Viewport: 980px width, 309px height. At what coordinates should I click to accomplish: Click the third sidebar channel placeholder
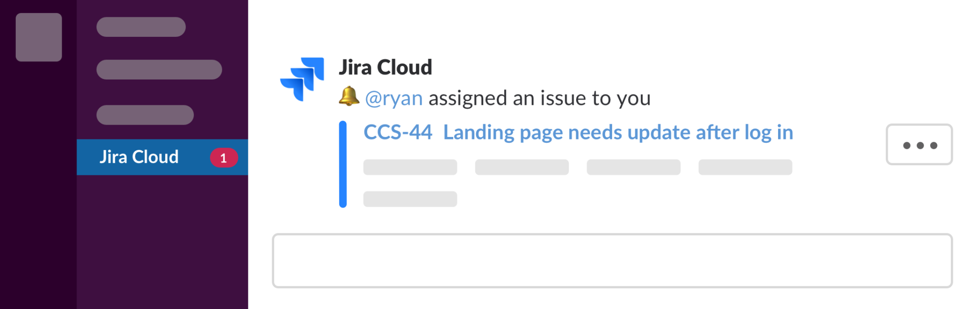click(145, 114)
